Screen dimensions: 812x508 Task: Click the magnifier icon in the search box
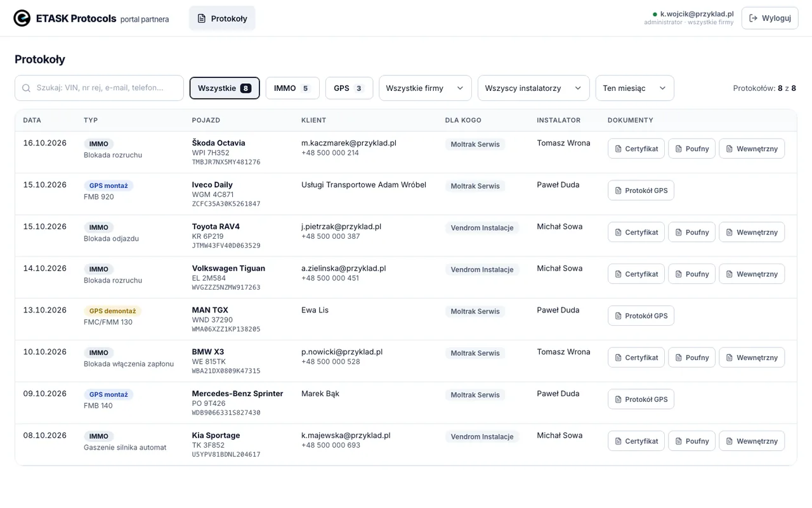[x=26, y=88]
